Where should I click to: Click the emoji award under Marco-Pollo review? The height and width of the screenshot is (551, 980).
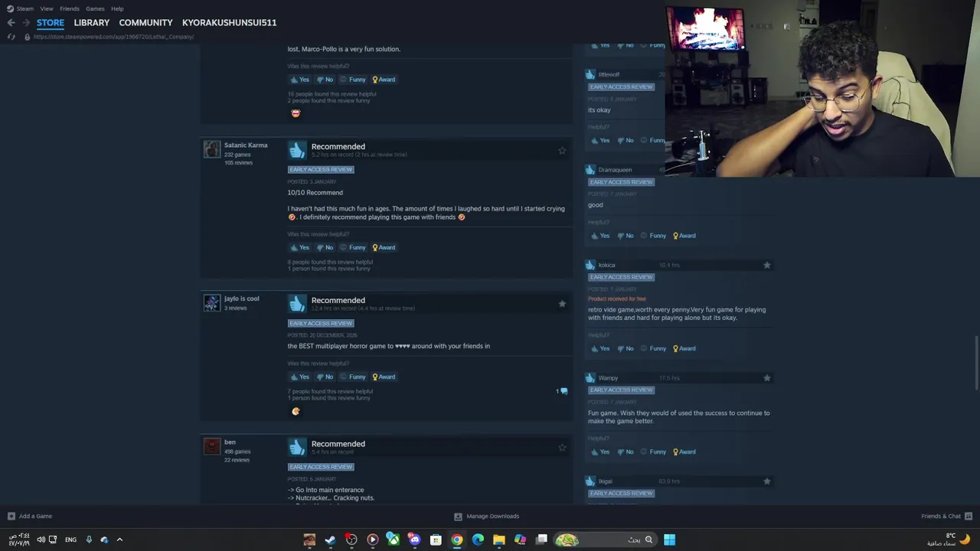point(296,113)
